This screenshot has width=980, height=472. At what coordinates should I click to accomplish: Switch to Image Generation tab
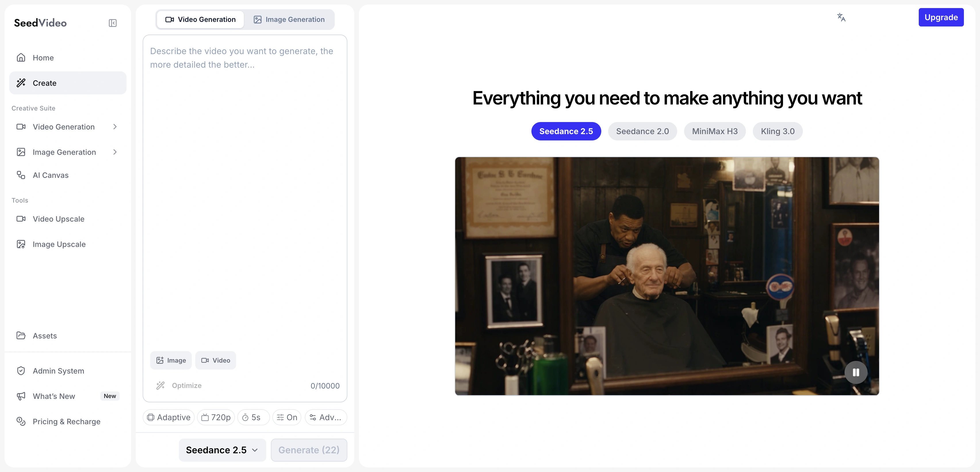(289, 19)
